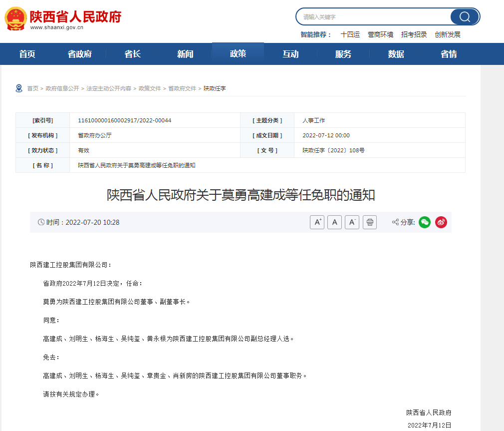Image resolution: width=504 pixels, height=431 pixels.
Task: Click the share network icon beside 分享
Action: pos(396,222)
